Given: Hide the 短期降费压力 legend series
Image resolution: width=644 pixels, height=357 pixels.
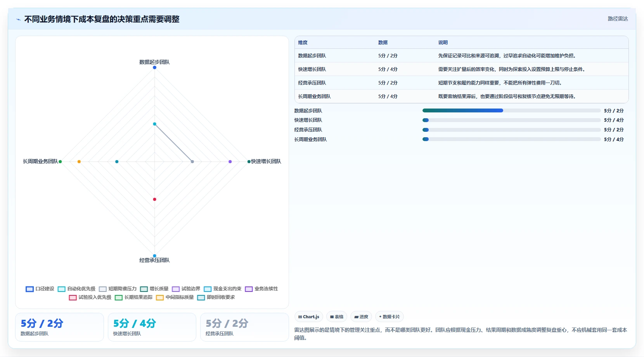Looking at the screenshot, I should 118,289.
